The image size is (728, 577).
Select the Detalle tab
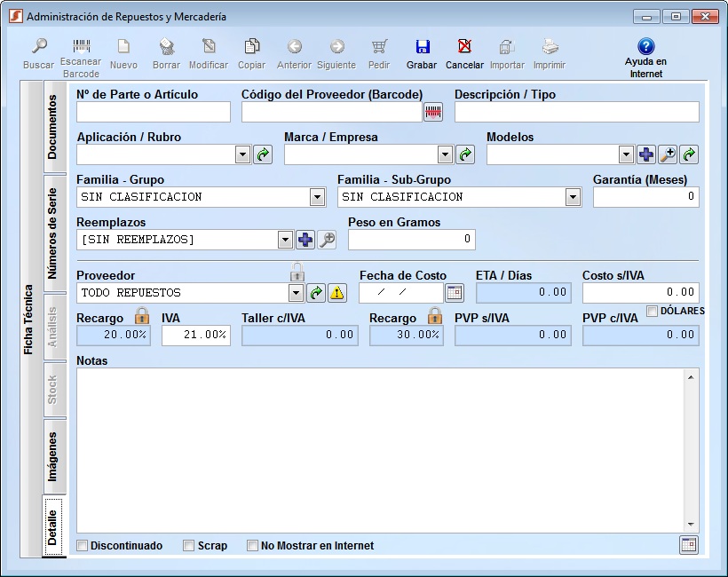tap(52, 527)
